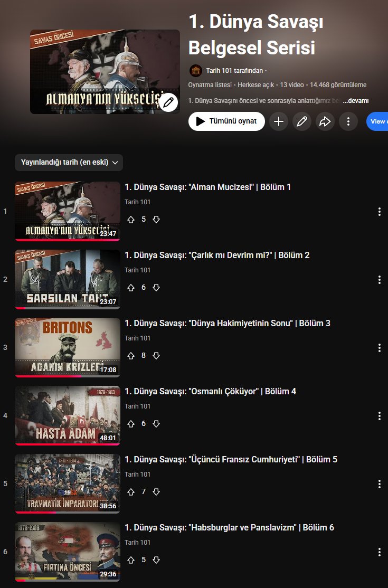This screenshot has height=588, width=388.
Task: Open more options for Bölüm 2 video
Action: [x=380, y=279]
